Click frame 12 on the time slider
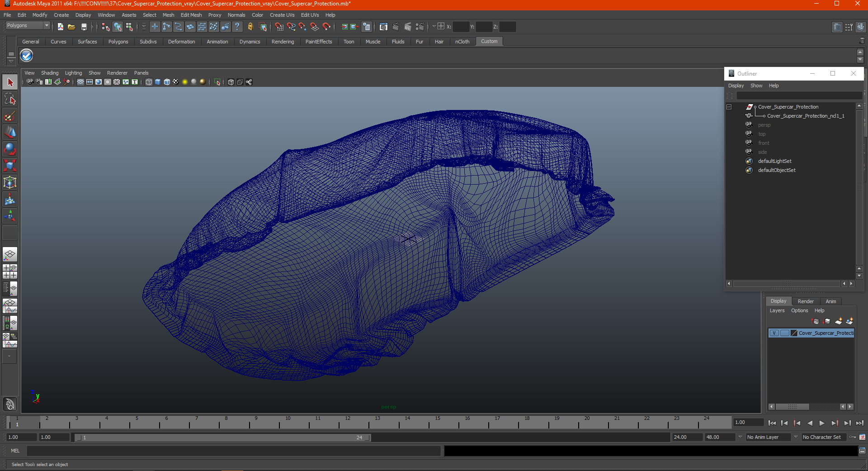This screenshot has height=471, width=868. coord(347,423)
